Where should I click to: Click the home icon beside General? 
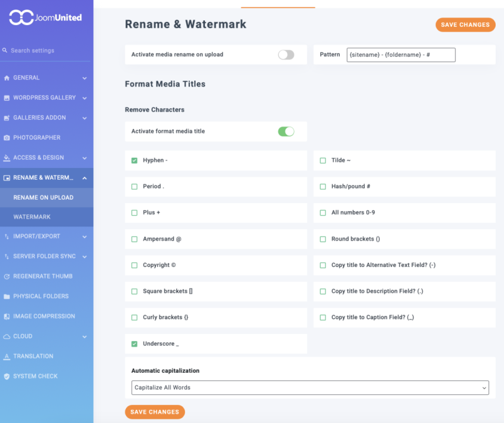7,78
